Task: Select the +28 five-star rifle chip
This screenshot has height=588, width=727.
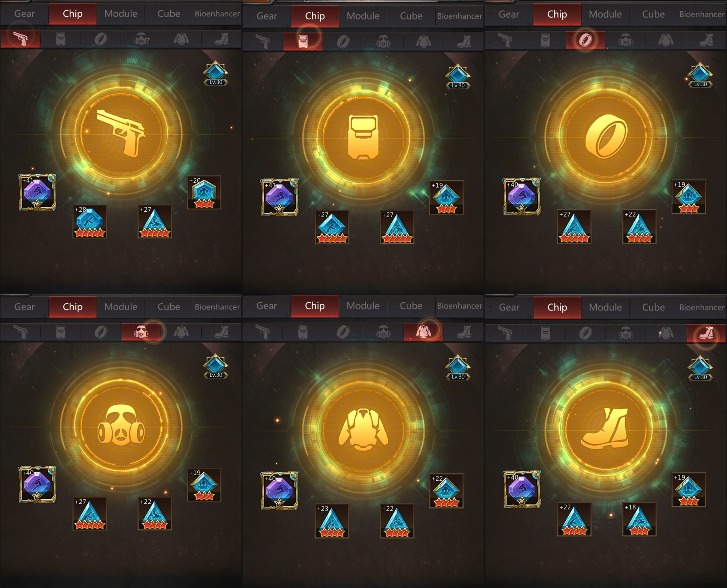Action: [89, 222]
